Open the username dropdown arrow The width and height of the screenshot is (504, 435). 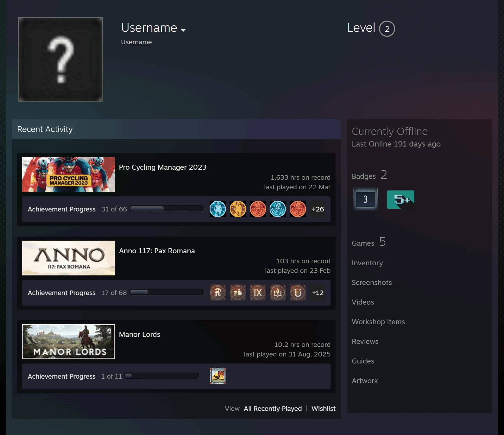[183, 30]
